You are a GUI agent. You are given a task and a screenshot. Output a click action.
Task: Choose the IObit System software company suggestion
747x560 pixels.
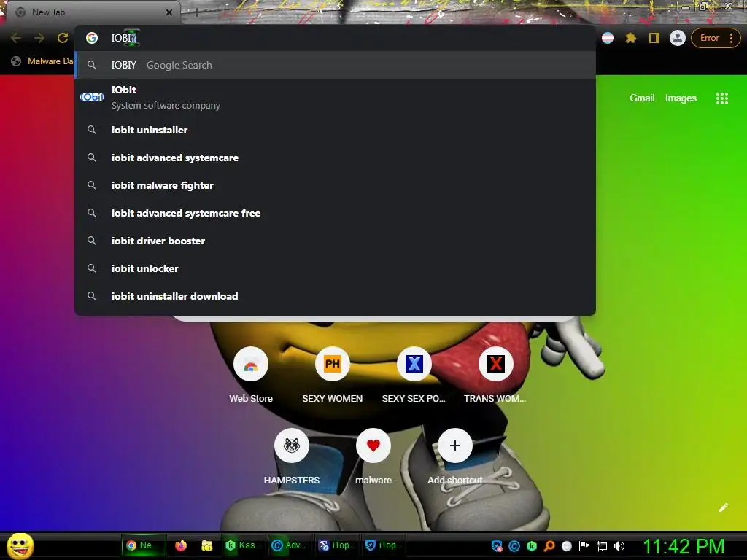coord(336,97)
